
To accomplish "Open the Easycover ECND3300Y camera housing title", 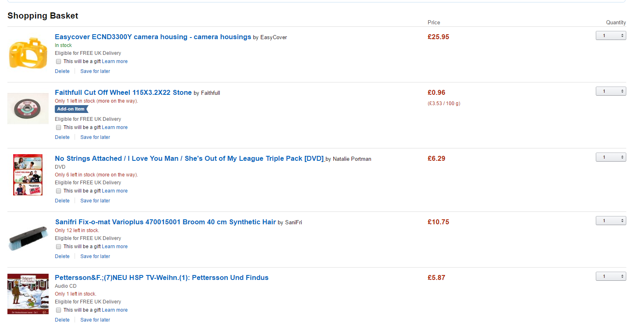I will point(153,37).
